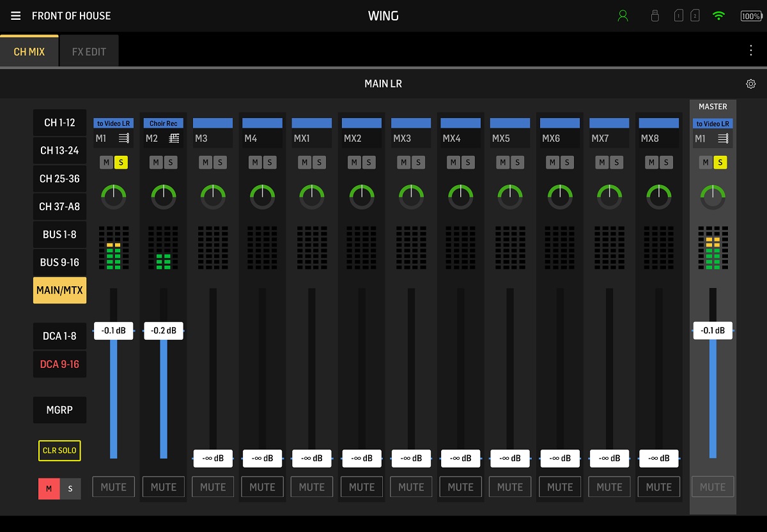The width and height of the screenshot is (767, 532).
Task: Select the DCA 1-8 layer
Action: click(x=59, y=336)
